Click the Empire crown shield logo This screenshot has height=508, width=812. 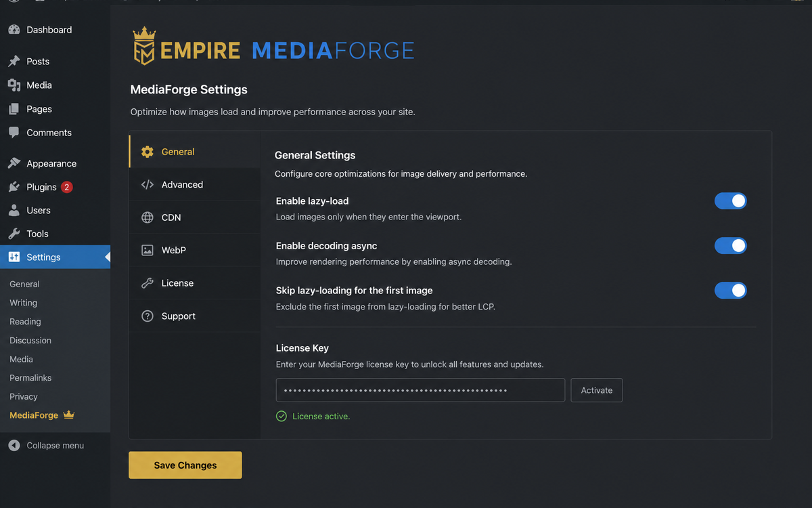coord(143,45)
